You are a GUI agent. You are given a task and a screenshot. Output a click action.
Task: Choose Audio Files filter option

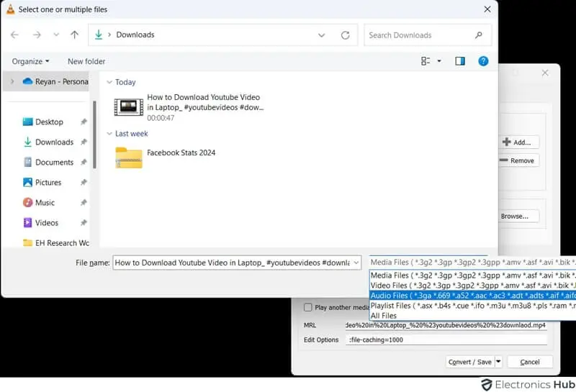pyautogui.click(x=472, y=296)
